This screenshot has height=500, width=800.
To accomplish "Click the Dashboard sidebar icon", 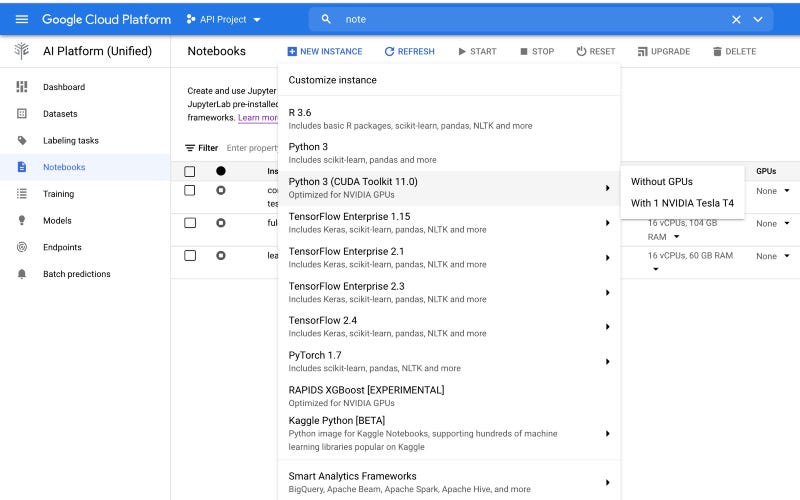I will click(21, 87).
